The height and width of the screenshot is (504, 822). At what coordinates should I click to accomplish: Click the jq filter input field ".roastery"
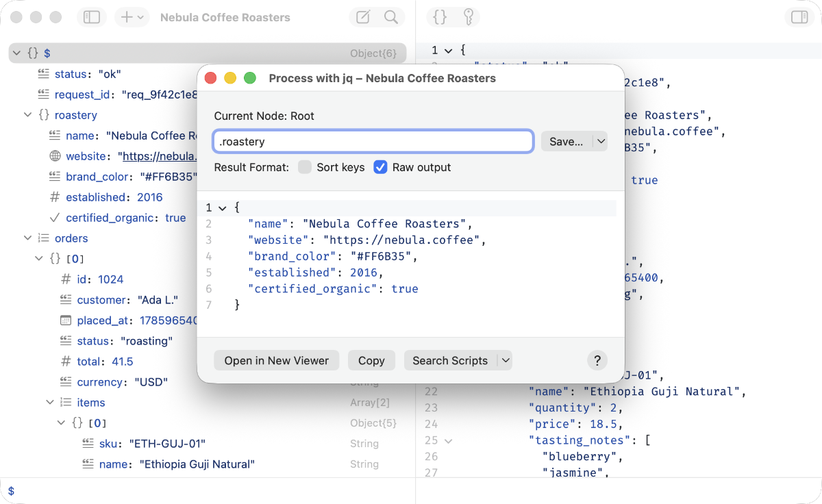[373, 142]
